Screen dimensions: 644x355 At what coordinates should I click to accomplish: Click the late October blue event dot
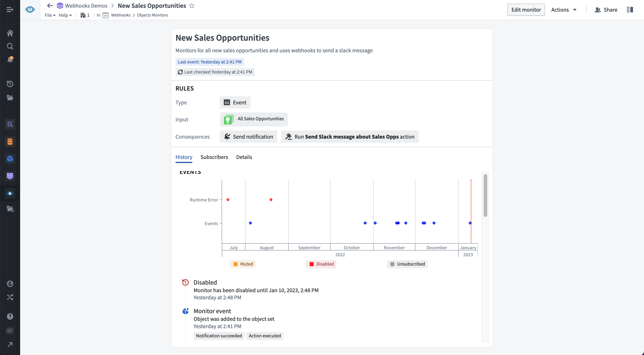(365, 223)
